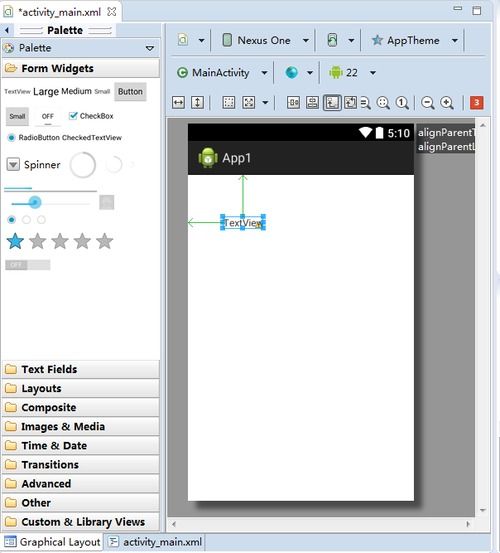The width and height of the screenshot is (500, 553).
Task: Open the API level 22 dropdown
Action: pyautogui.click(x=352, y=73)
